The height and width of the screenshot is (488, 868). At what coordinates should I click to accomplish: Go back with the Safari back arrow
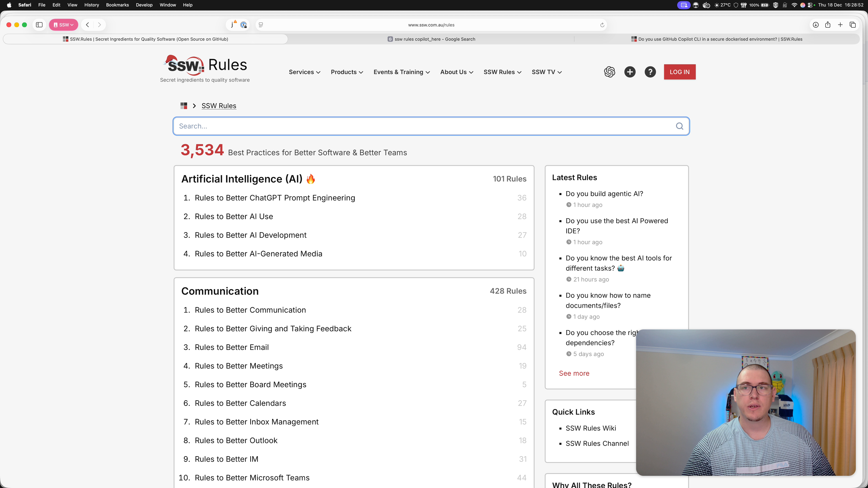tap(88, 25)
